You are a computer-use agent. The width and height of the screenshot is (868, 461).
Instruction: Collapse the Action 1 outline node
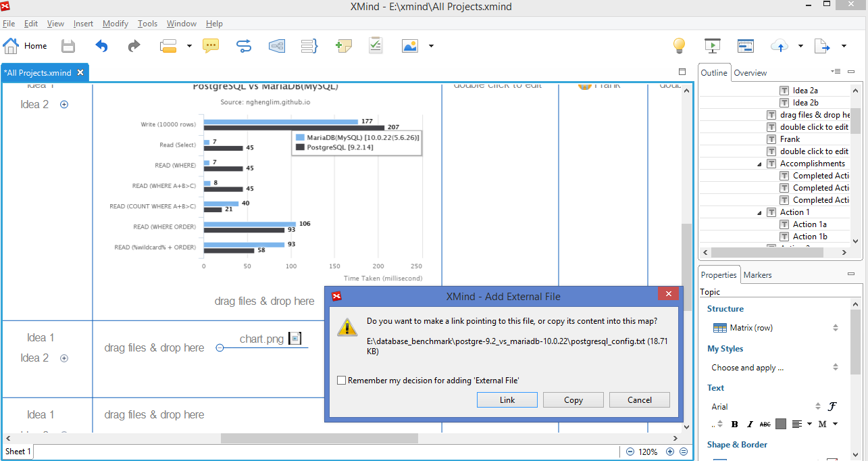pos(759,212)
